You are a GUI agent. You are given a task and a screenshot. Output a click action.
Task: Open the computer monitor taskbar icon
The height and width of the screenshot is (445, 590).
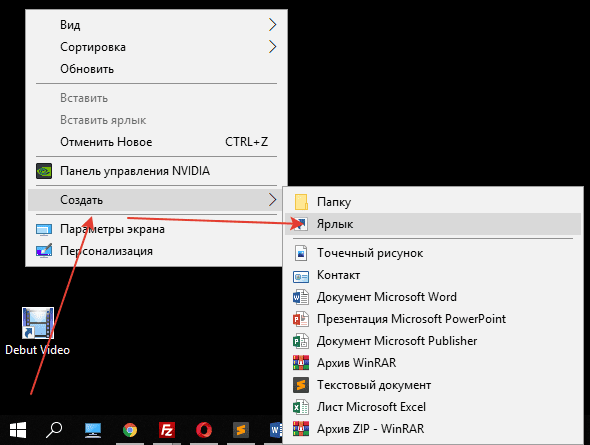tap(93, 430)
